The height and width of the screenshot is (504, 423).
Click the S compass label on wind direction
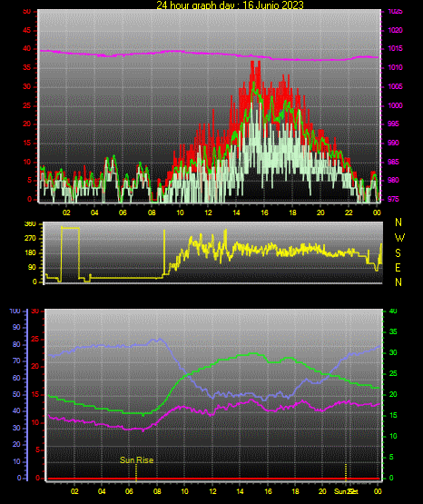pyautogui.click(x=398, y=253)
